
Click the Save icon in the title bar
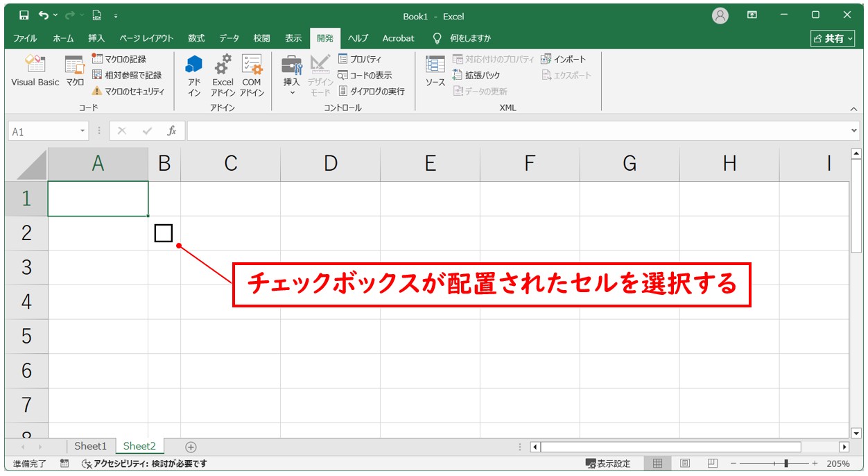coord(24,15)
